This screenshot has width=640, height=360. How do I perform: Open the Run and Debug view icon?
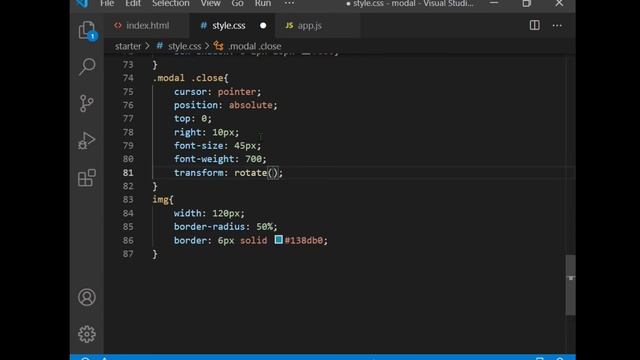(87, 140)
